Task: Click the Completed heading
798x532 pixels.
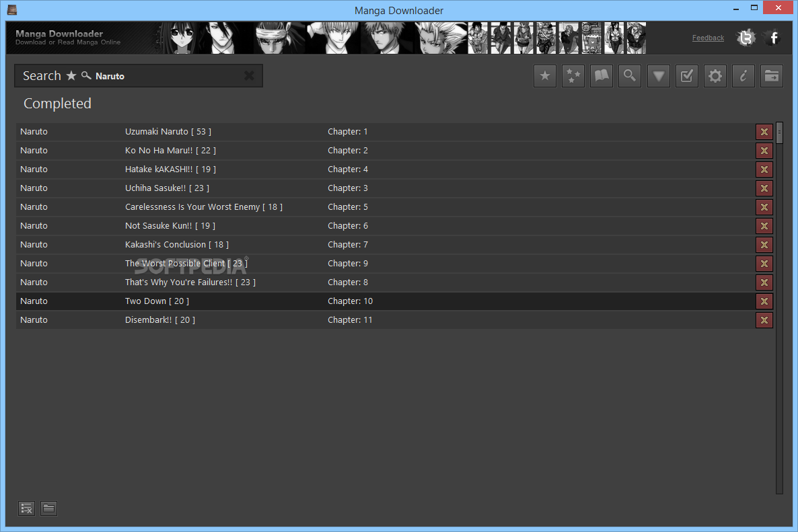Action: [57, 104]
